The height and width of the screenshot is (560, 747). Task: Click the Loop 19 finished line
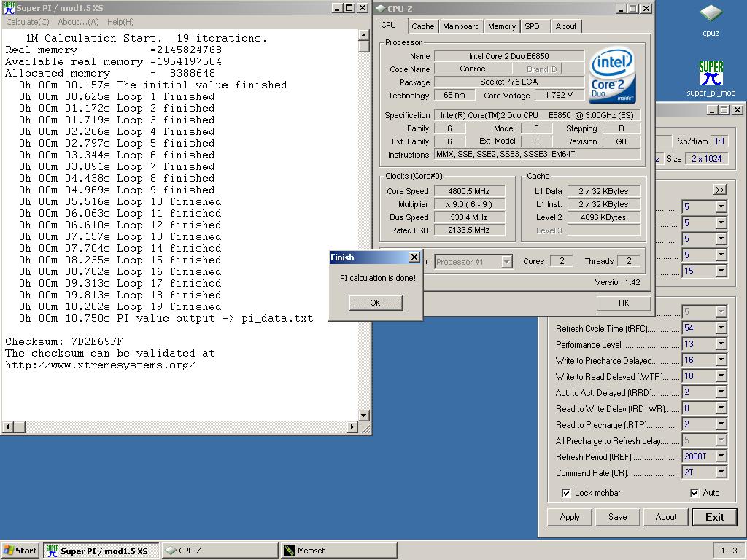pos(120,307)
